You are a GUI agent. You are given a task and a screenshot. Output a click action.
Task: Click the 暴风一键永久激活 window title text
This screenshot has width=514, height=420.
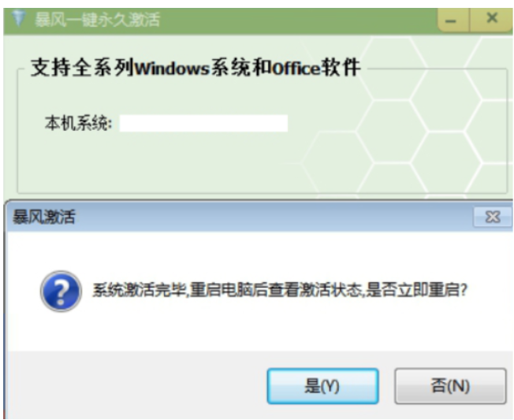pyautogui.click(x=97, y=19)
